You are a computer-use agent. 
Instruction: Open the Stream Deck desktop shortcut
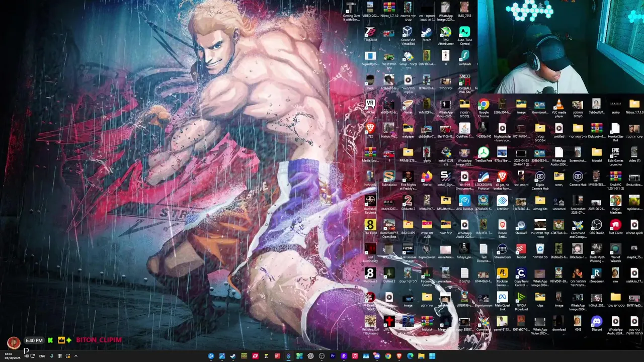502,251
